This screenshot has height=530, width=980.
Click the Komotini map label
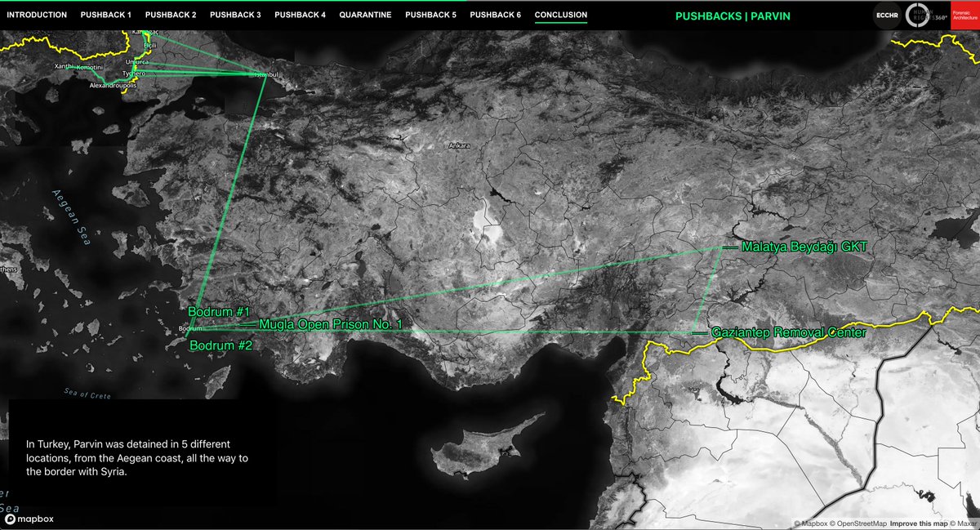point(89,68)
